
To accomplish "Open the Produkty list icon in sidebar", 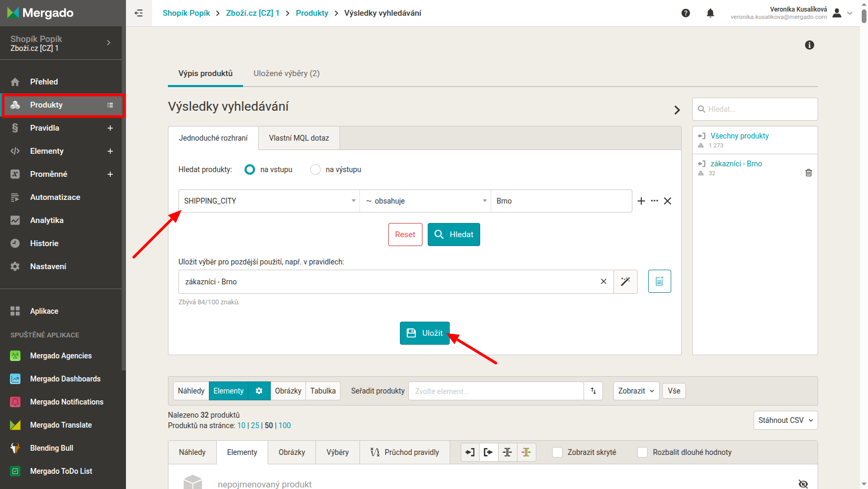I will pos(110,105).
